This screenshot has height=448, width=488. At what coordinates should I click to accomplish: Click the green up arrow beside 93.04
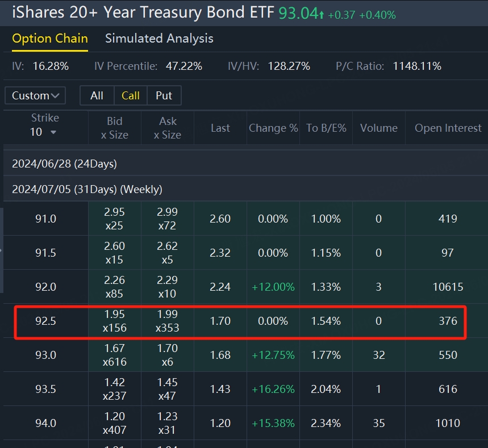tap(322, 15)
